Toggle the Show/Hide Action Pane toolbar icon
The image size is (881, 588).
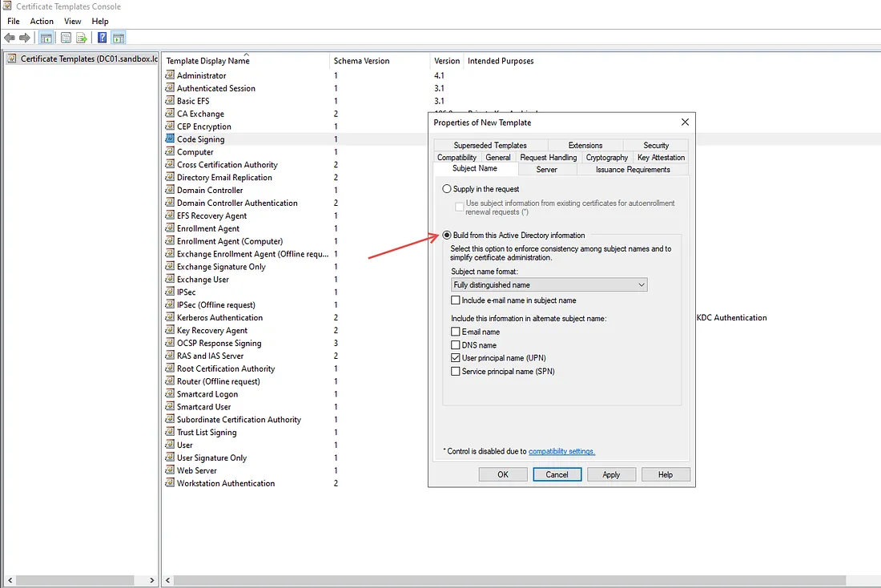point(119,38)
